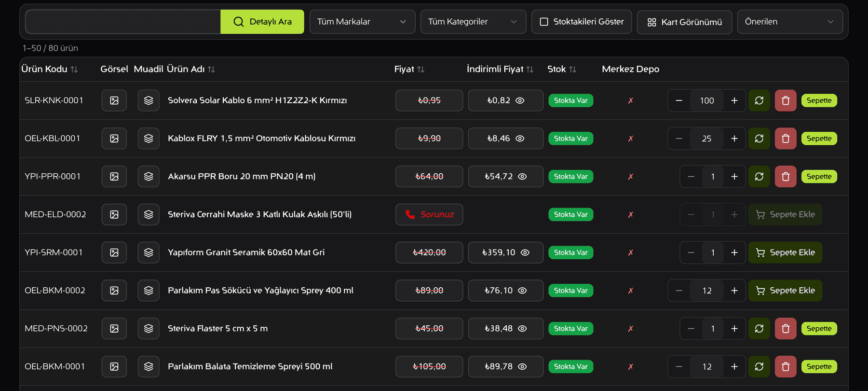
Task: Add Parlakım Pas Sökücü to cart
Action: tap(785, 291)
